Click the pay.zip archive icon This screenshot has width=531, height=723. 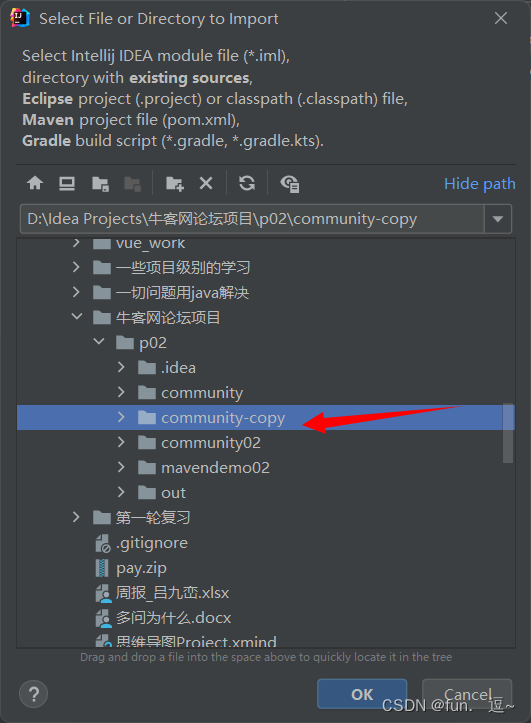tap(102, 568)
